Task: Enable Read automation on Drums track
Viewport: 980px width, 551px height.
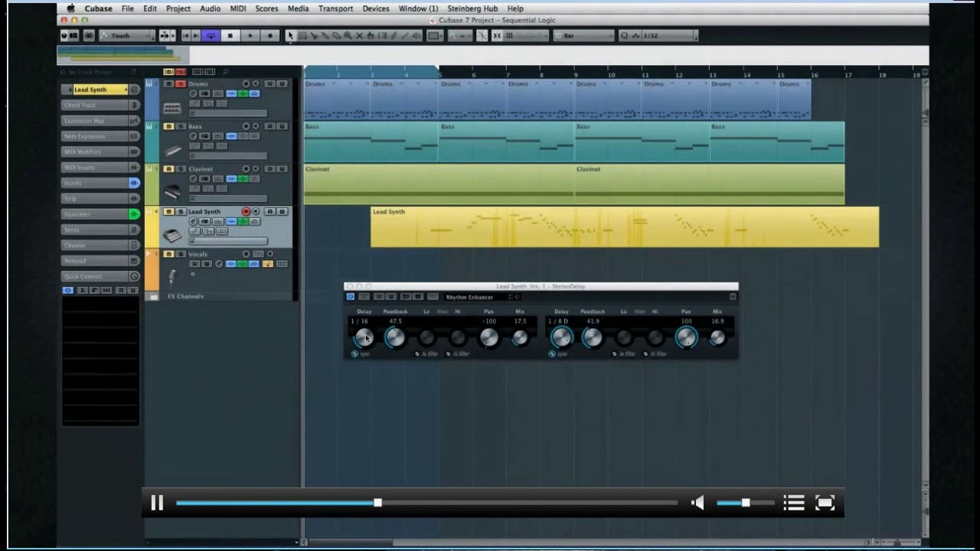Action: [x=269, y=83]
